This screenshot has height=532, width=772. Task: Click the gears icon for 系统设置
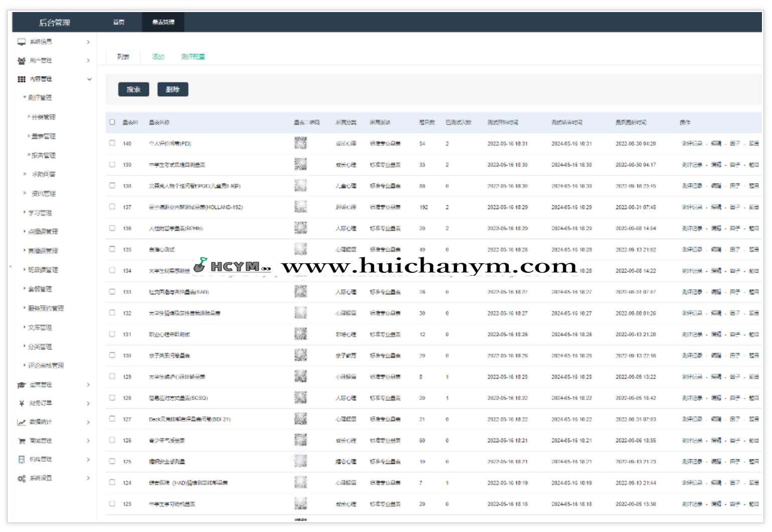click(x=22, y=478)
